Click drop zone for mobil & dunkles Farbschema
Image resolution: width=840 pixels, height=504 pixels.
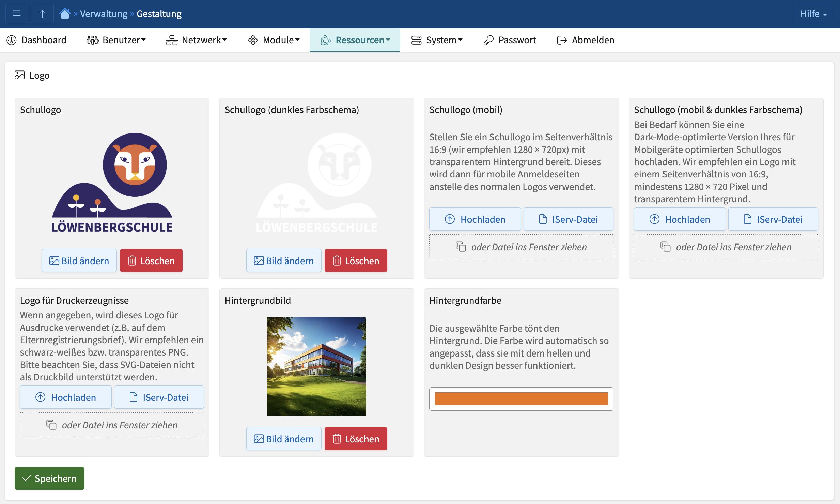726,247
